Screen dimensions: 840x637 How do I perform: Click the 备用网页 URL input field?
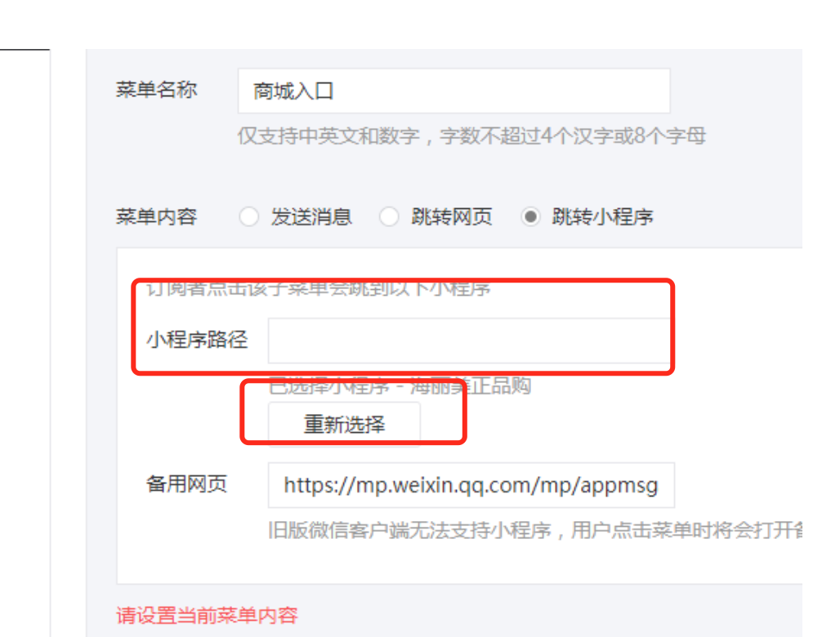click(x=471, y=485)
